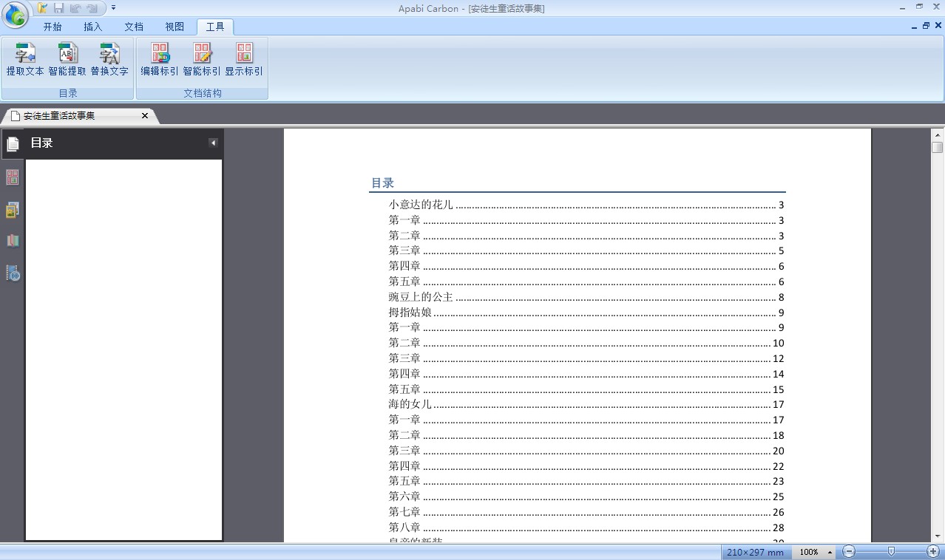This screenshot has width=945, height=560.
Task: Click the vertical scrollbar thumb
Action: (938, 148)
